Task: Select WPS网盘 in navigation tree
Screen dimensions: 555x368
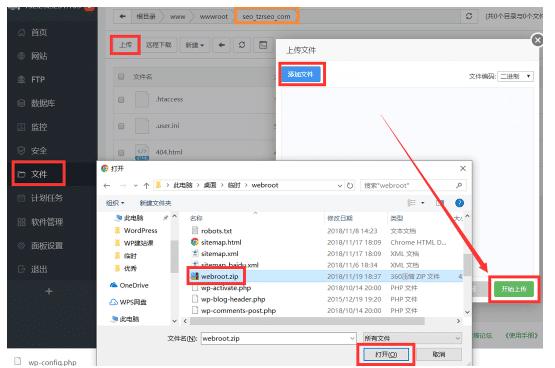Action: tap(133, 302)
